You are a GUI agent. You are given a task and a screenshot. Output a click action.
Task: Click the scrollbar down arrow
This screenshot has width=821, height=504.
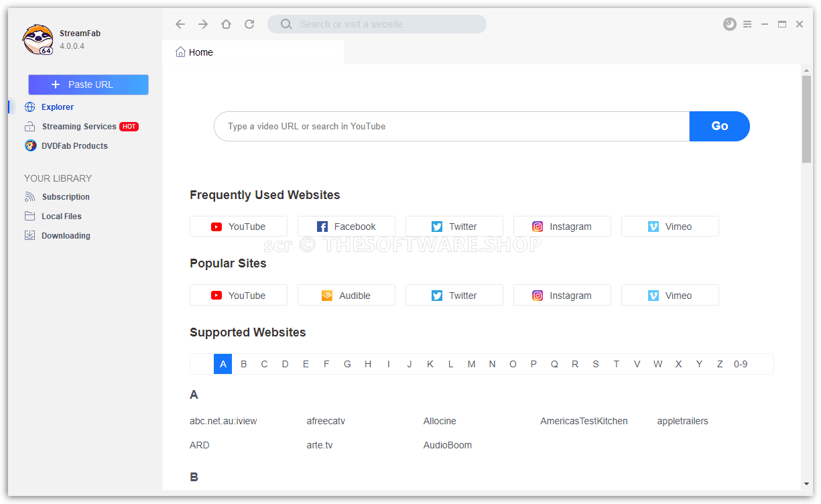(806, 484)
